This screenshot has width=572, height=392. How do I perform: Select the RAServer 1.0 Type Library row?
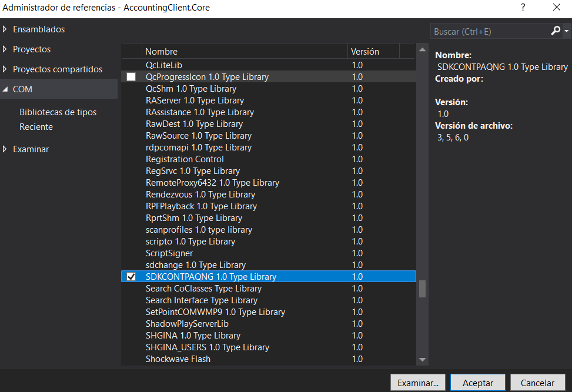coord(269,100)
